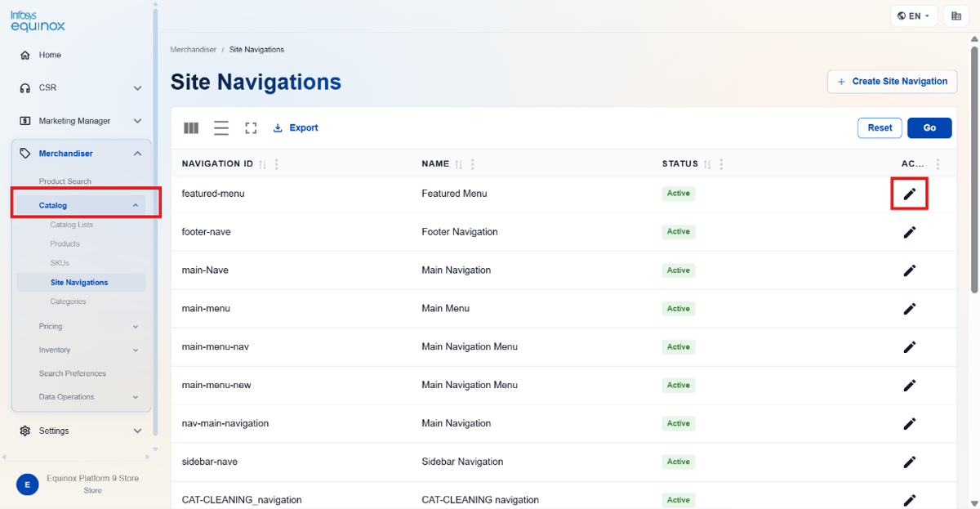Go to Products in the Catalog menu
The width and height of the screenshot is (980, 509).
[x=65, y=243]
